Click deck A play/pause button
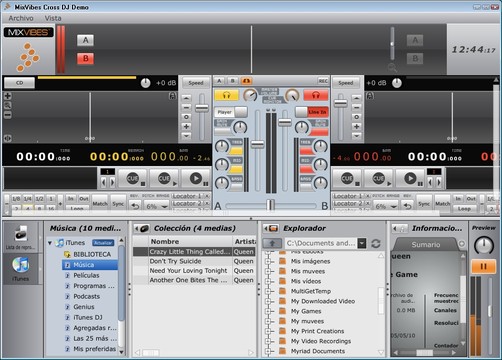Image resolution: width=502 pixels, height=360 pixels. pos(197,179)
